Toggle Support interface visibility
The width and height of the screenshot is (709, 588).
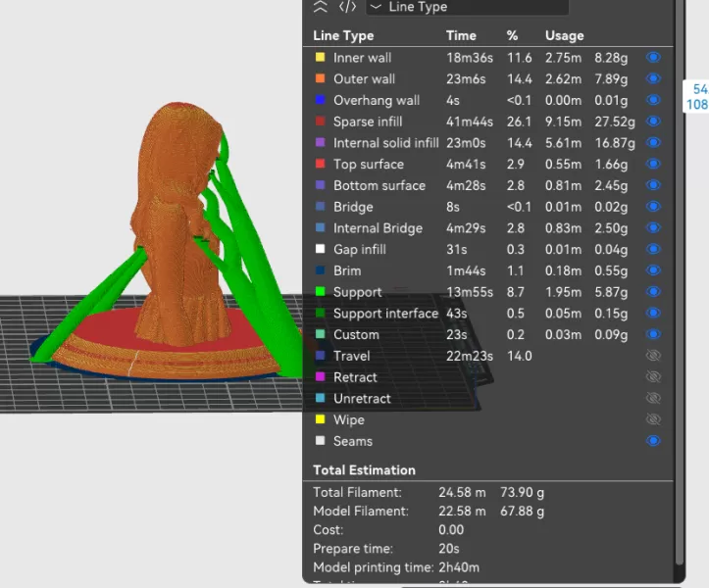[653, 313]
